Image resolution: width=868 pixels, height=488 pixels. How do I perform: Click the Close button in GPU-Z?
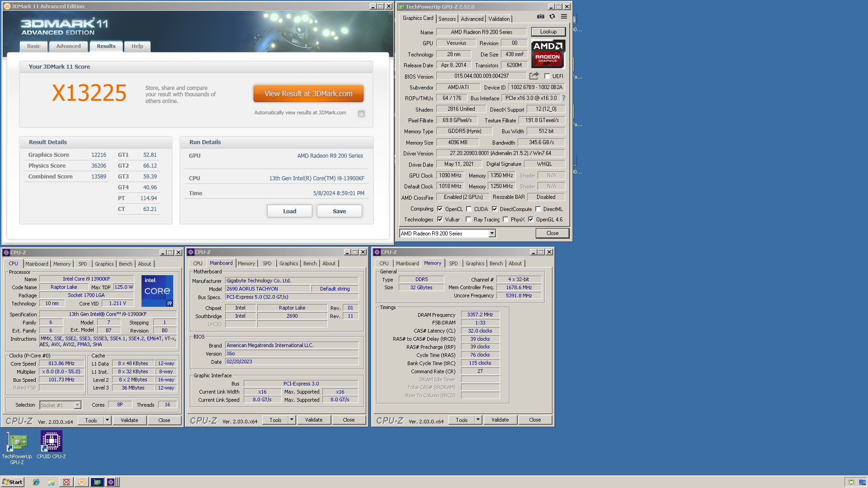tap(552, 233)
